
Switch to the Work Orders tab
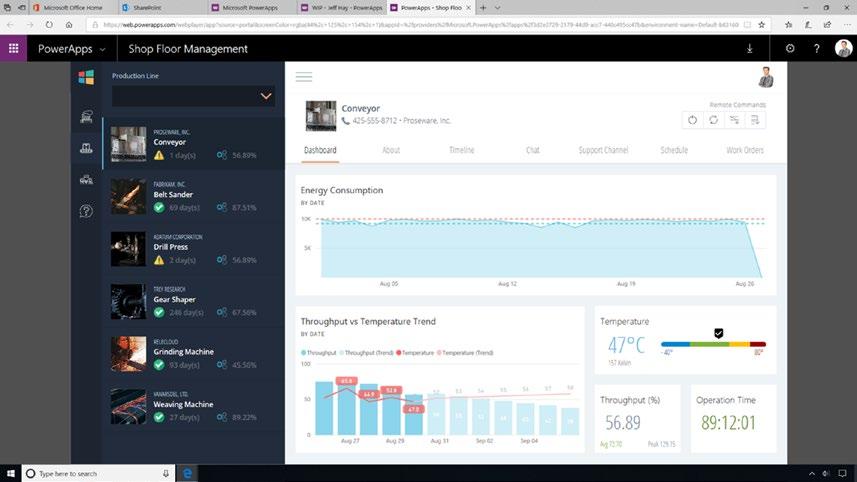pyautogui.click(x=745, y=150)
